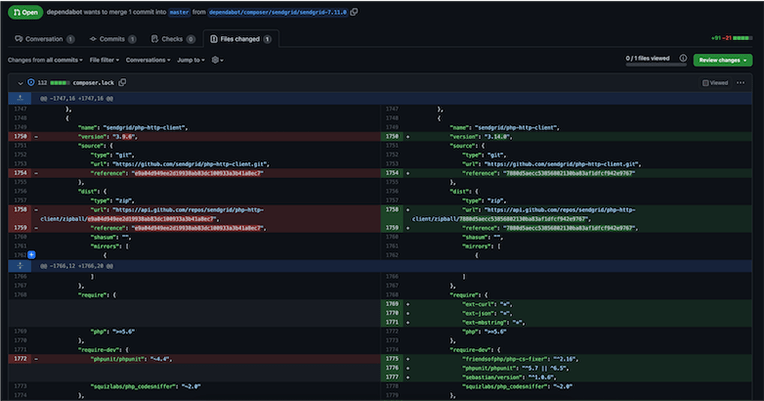This screenshot has width=764, height=401.
Task: Expand hidden lines at hunk -1766,12
Action: pos(20,266)
